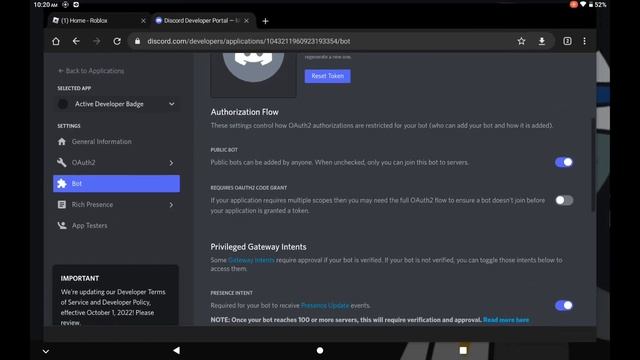
Task: Bookmark this page with the star icon
Action: [521, 41]
